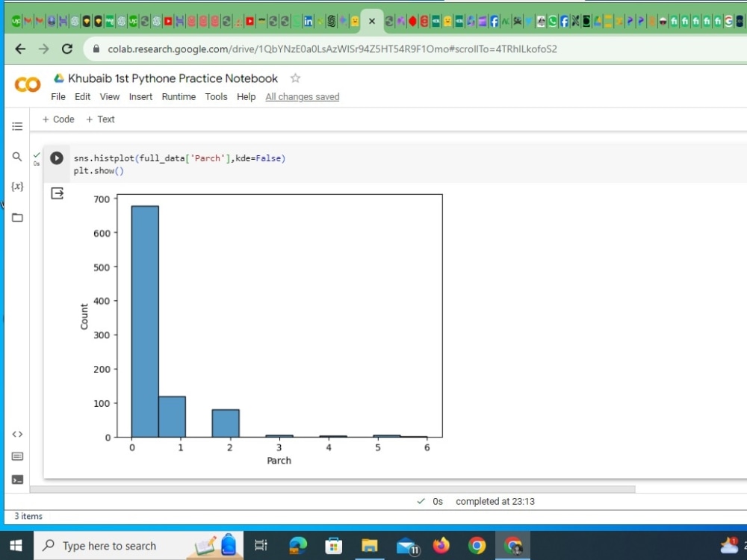The width and height of the screenshot is (747, 560).
Task: Add a new text cell with + Text
Action: [101, 119]
